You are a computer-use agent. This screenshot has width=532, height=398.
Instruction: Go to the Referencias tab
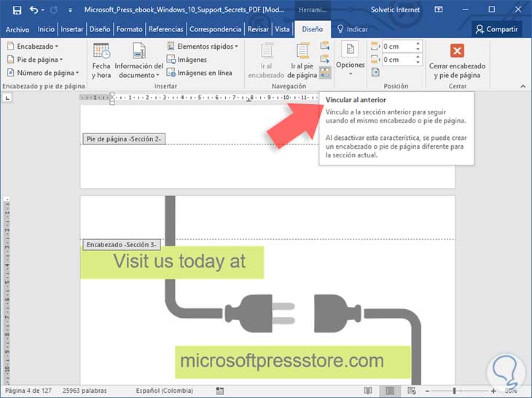[x=166, y=29]
